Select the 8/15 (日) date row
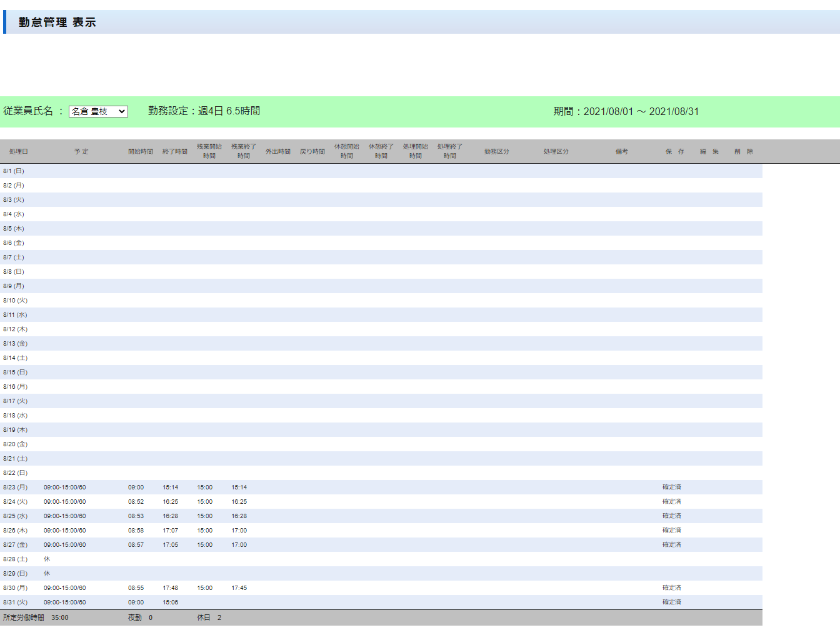Screen dimensions: 840x640 pos(15,372)
